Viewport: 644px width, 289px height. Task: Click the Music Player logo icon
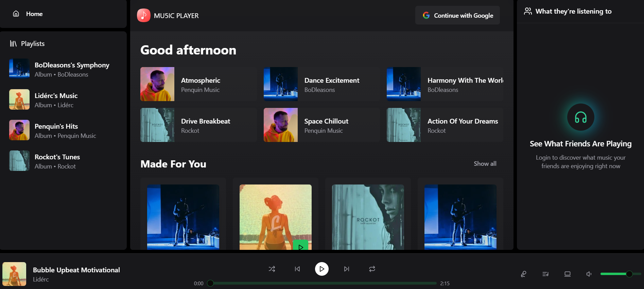(x=144, y=15)
